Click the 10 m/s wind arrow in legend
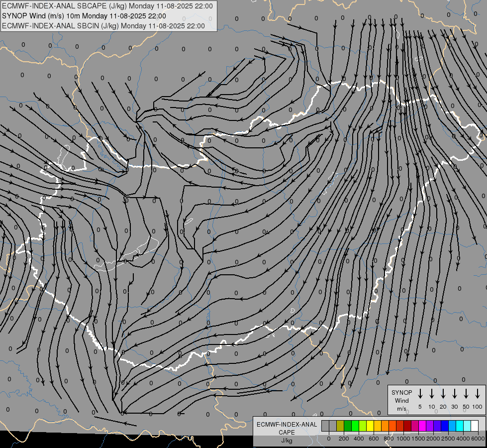The width and height of the screenshot is (487, 448). point(432,394)
